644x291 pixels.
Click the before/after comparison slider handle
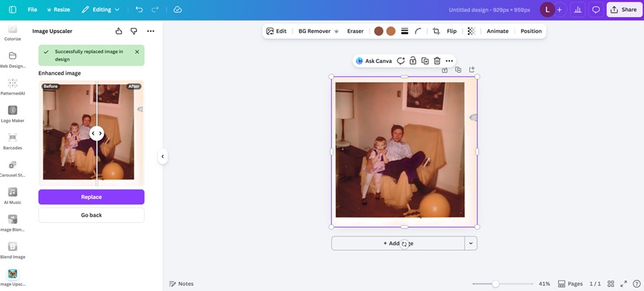coord(97,134)
